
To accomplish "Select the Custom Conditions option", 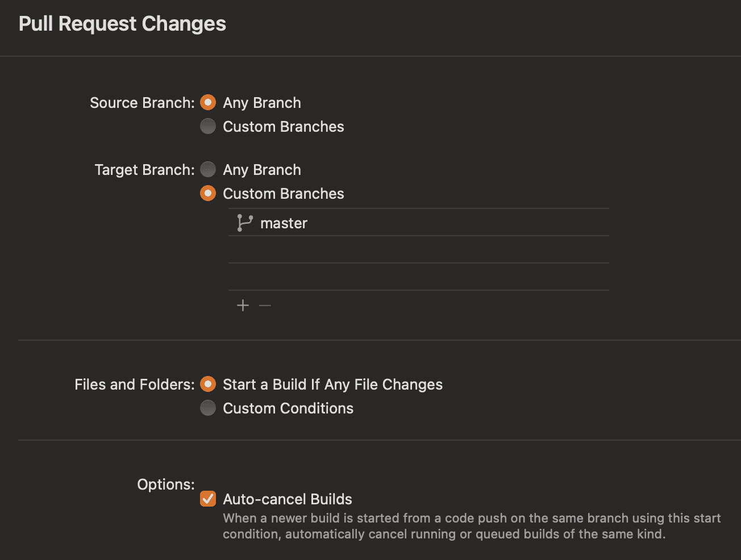I will 208,408.
